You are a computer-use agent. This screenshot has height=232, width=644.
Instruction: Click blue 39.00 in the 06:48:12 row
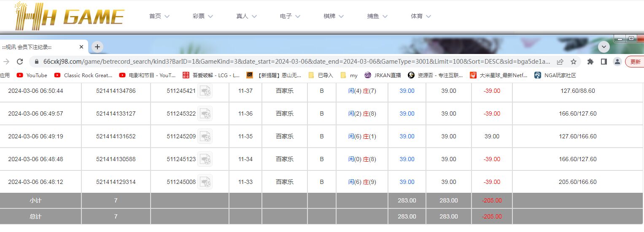[x=407, y=182]
